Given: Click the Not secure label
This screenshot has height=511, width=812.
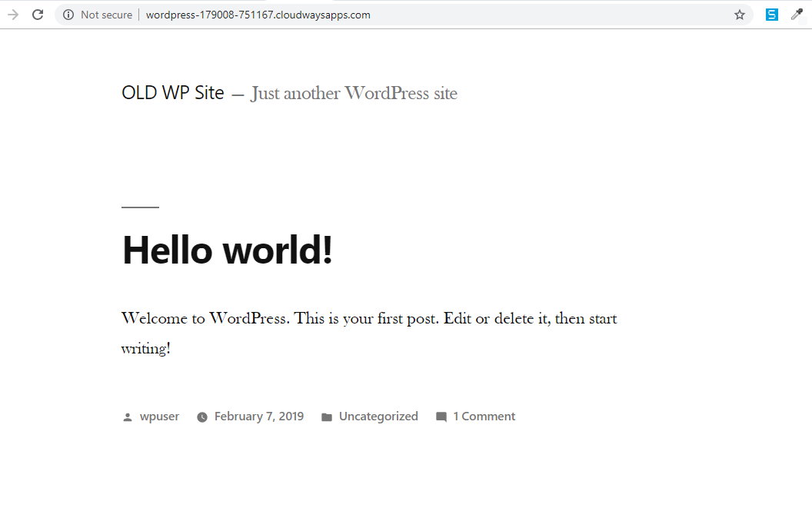Looking at the screenshot, I should (106, 15).
